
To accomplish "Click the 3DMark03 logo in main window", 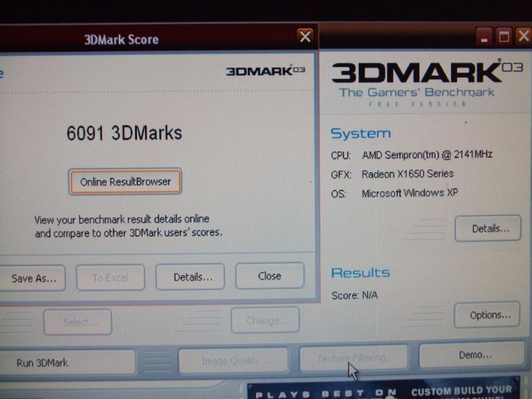I will [x=427, y=71].
